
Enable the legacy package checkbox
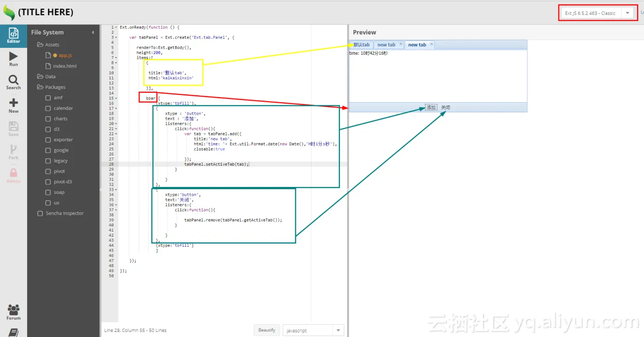pos(48,161)
